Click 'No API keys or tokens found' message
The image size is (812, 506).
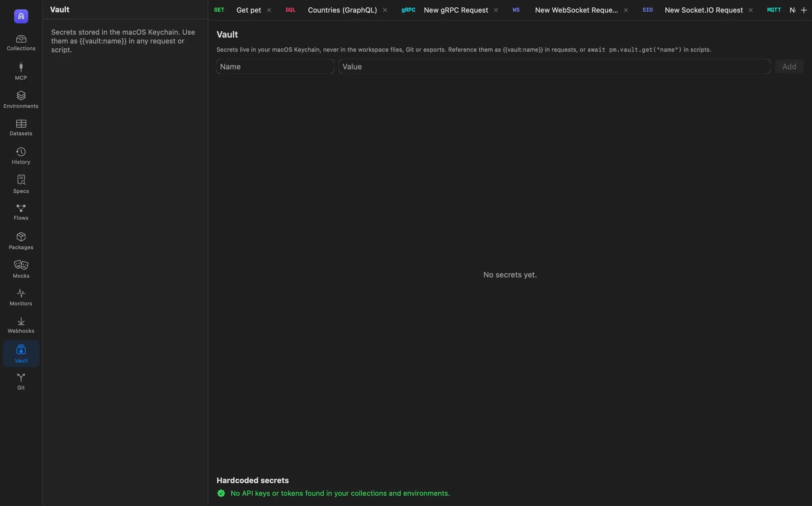(340, 493)
